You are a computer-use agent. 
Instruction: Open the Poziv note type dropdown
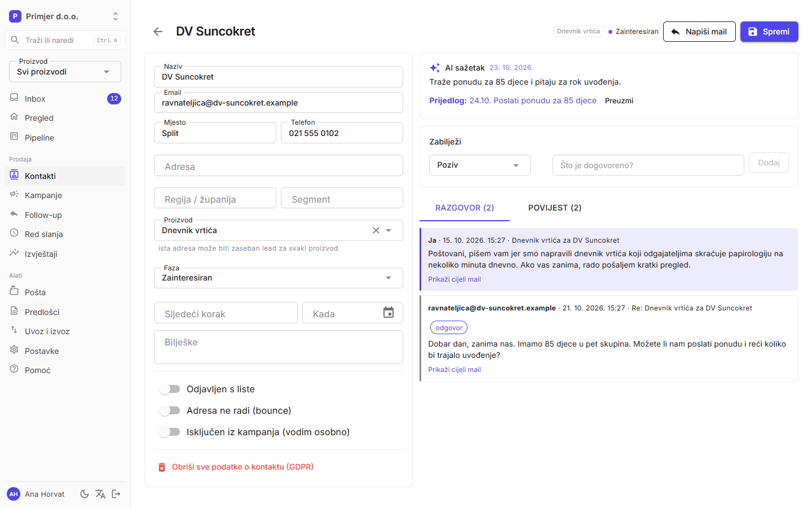480,165
